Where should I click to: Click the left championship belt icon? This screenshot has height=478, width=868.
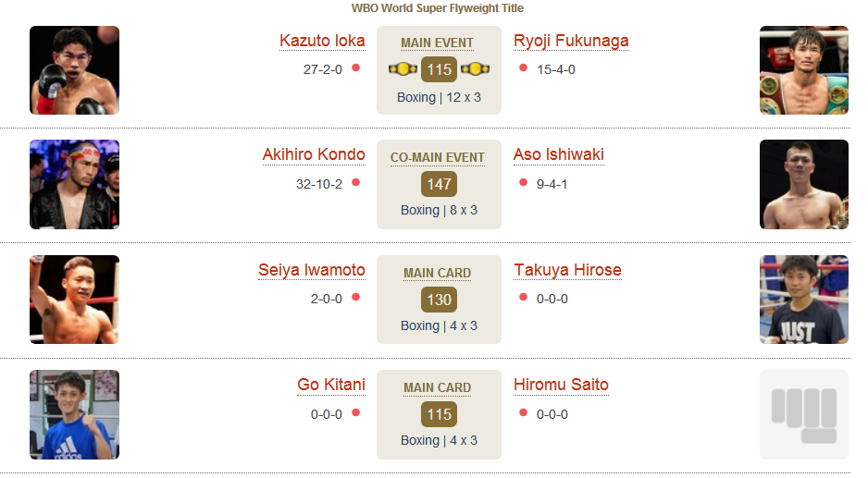click(x=403, y=69)
